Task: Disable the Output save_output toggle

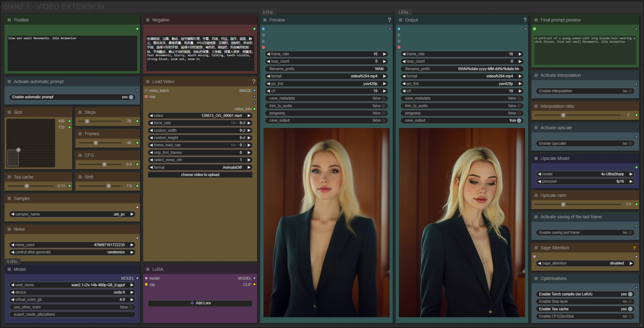Action: (x=519, y=120)
